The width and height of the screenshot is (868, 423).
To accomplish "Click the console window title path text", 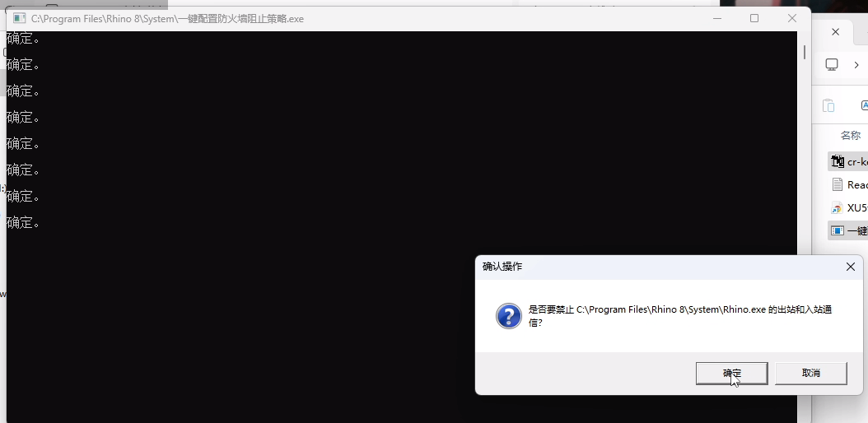I will [x=167, y=19].
